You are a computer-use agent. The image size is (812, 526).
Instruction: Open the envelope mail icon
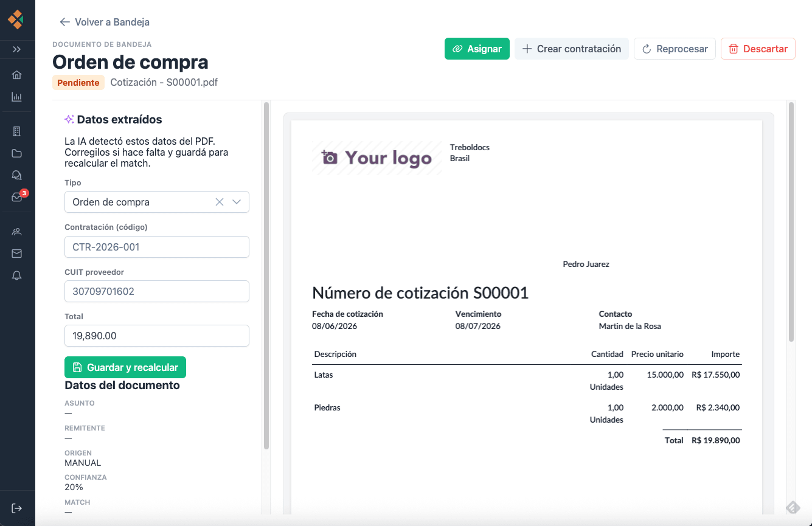click(x=17, y=254)
